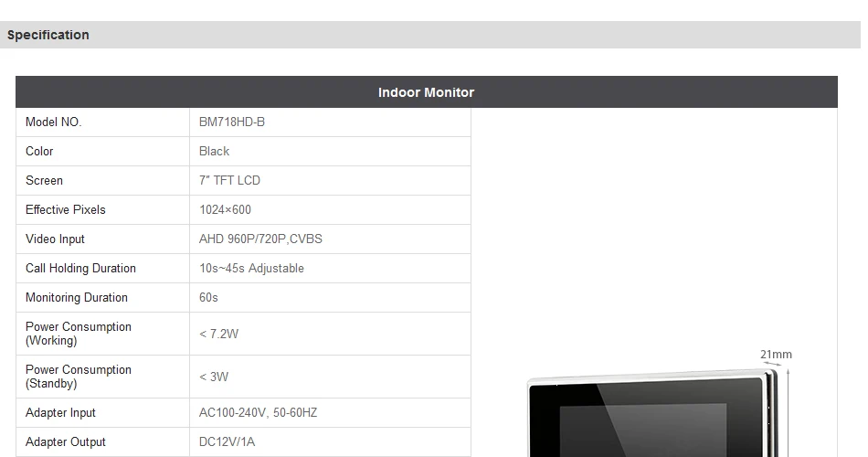Select the Adapter Output label
The image size is (868, 457).
(x=65, y=442)
